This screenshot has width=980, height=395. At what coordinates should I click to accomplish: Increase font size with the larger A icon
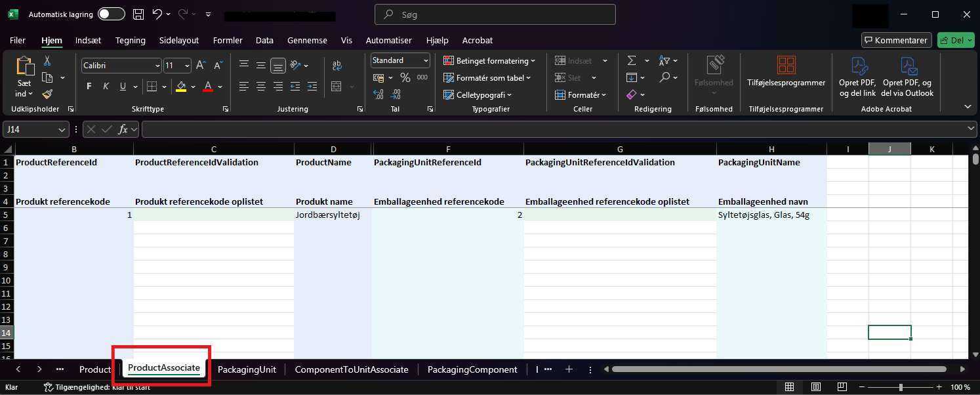pos(202,66)
